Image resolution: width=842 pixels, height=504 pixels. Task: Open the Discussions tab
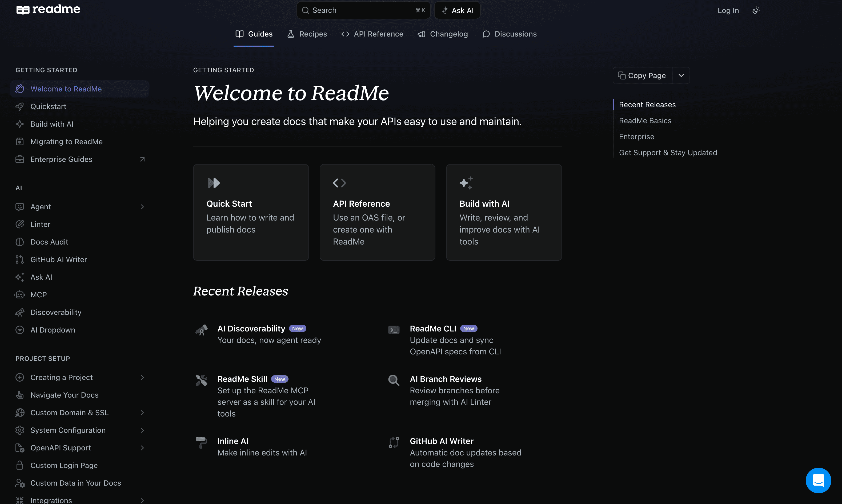click(x=510, y=34)
